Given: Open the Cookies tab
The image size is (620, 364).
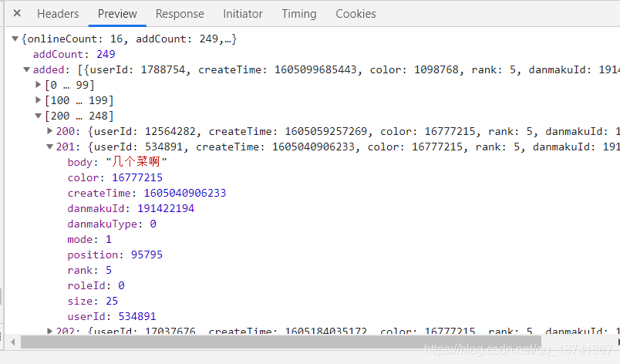Looking at the screenshot, I should tap(355, 14).
